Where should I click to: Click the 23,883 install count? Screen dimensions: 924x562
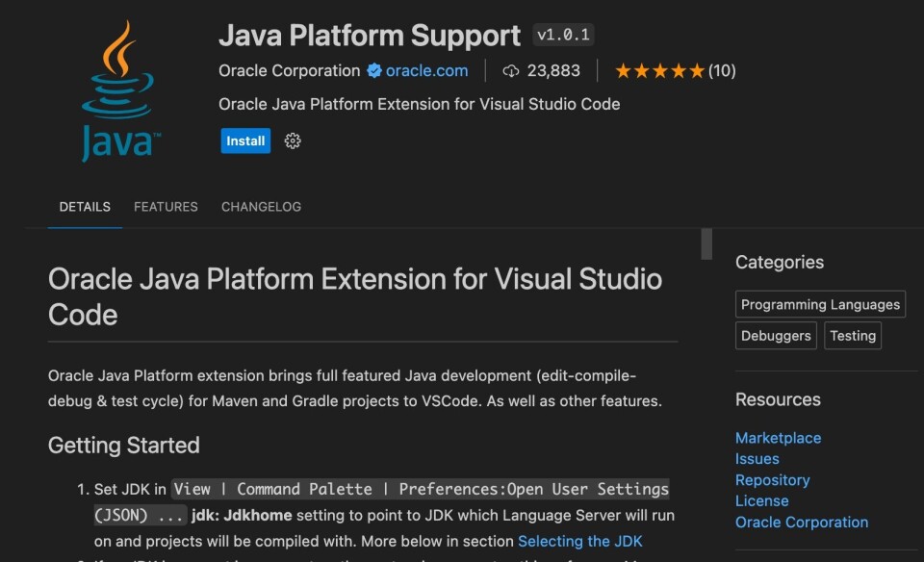click(x=553, y=70)
